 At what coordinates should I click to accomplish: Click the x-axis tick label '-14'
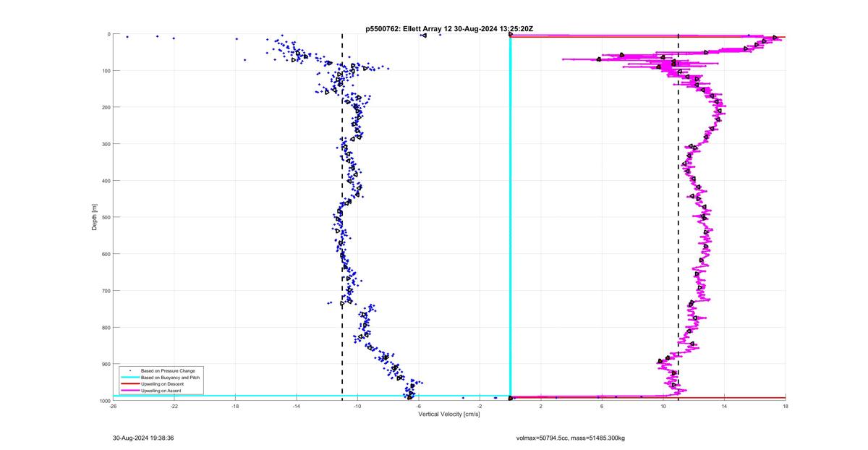click(296, 406)
